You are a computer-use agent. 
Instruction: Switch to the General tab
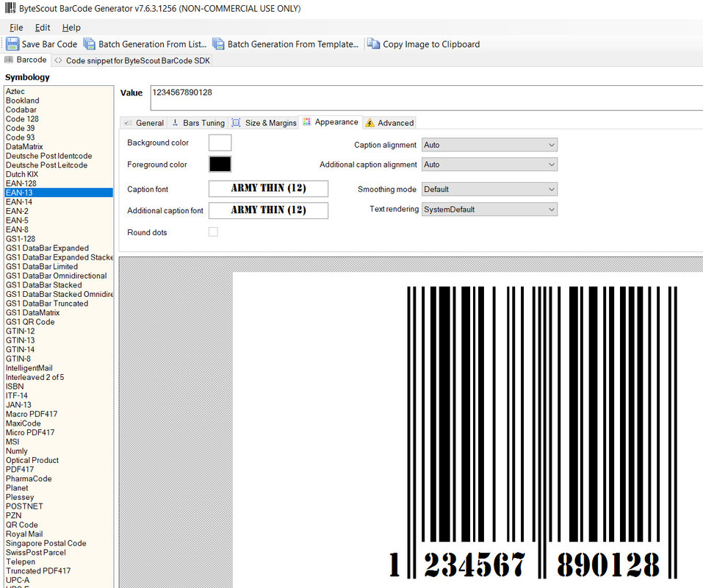click(144, 123)
